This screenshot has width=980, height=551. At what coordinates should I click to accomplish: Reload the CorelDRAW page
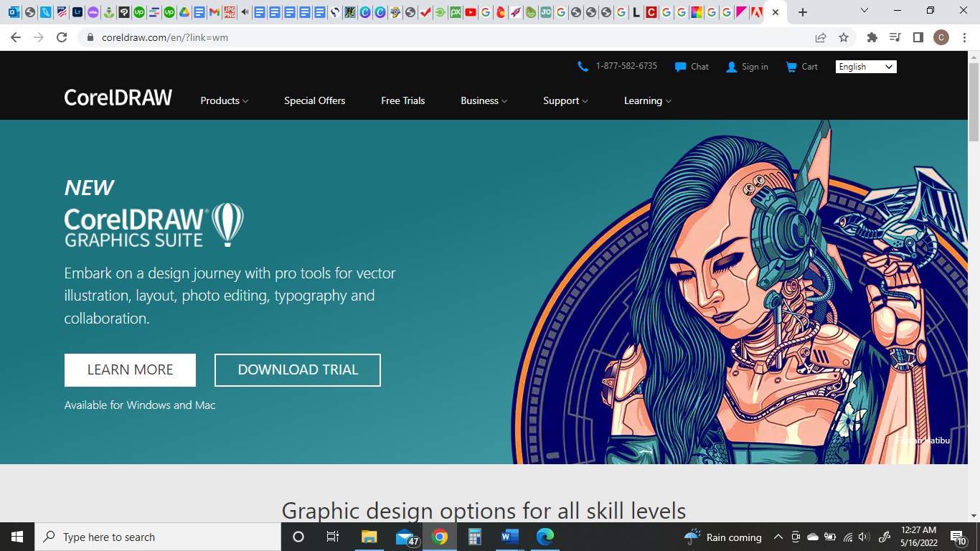click(62, 37)
